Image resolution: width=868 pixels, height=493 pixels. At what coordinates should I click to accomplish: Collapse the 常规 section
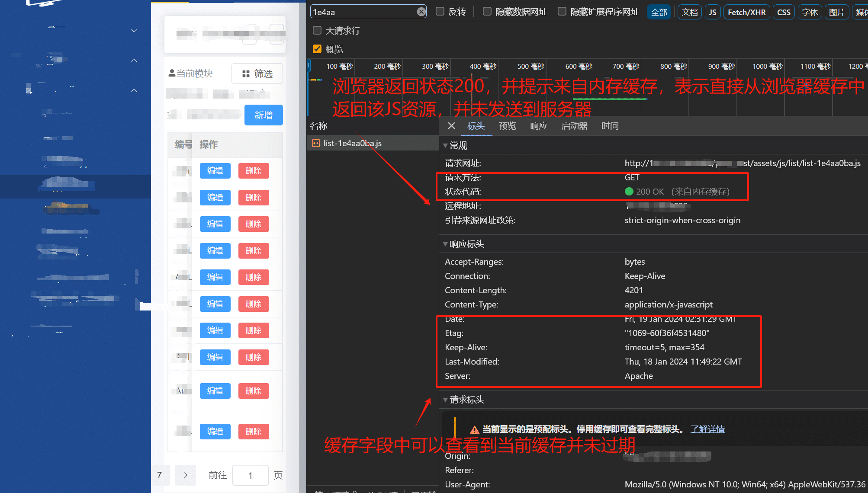(445, 145)
